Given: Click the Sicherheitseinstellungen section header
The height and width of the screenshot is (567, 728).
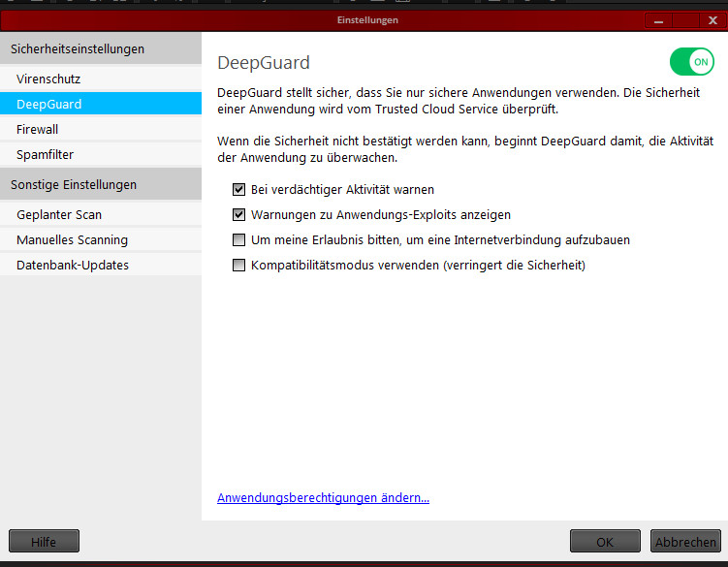Looking at the screenshot, I should click(x=101, y=48).
